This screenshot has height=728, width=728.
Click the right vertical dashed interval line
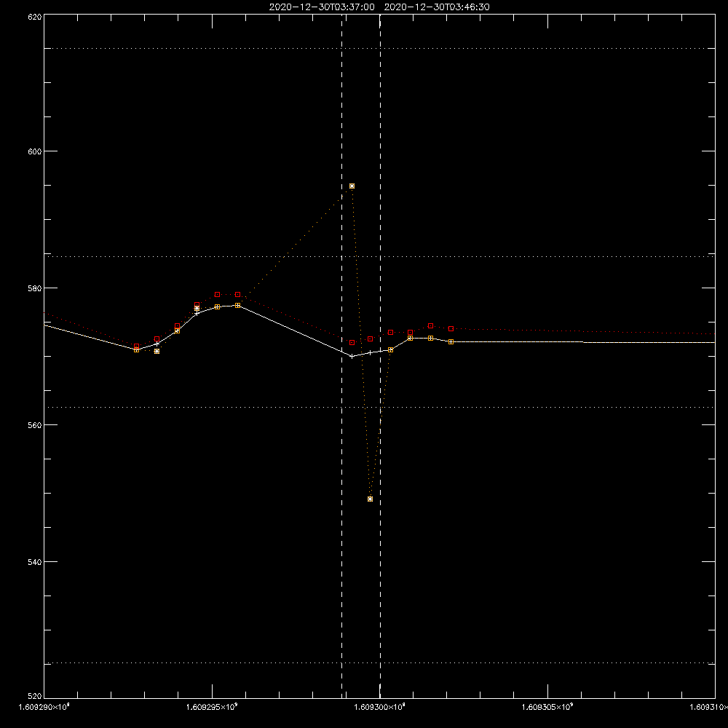click(380, 356)
